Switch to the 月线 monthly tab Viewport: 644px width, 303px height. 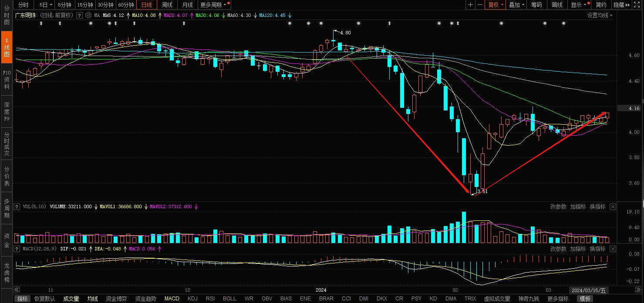tap(188, 5)
